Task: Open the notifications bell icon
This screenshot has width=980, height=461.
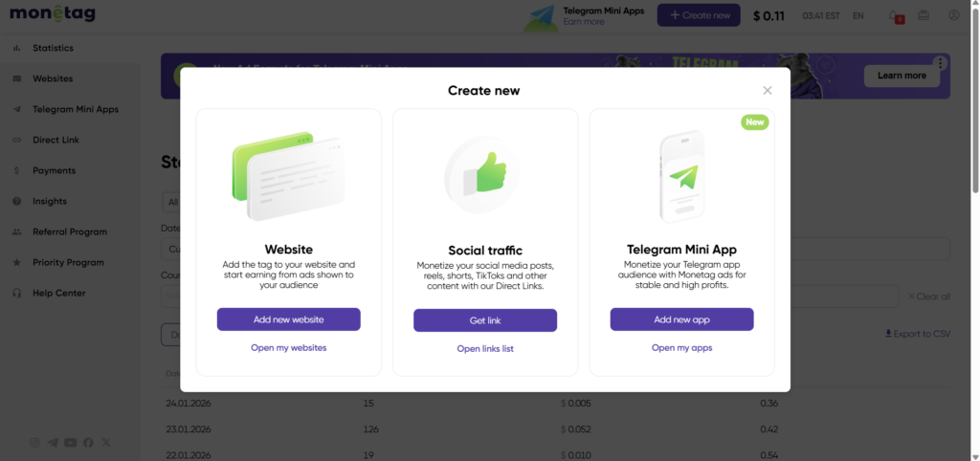Action: (895, 16)
